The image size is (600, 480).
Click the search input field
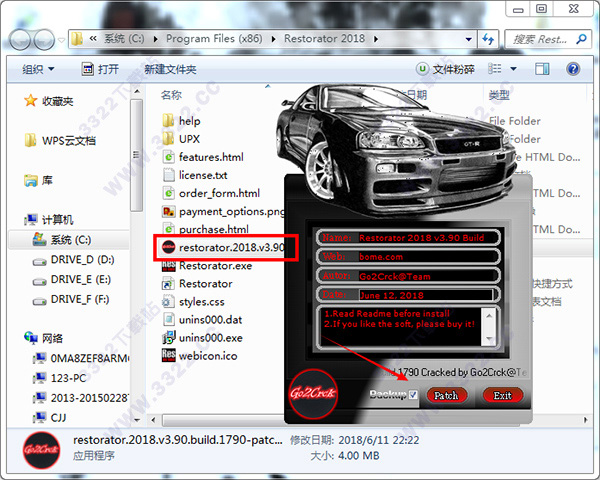pos(544,39)
